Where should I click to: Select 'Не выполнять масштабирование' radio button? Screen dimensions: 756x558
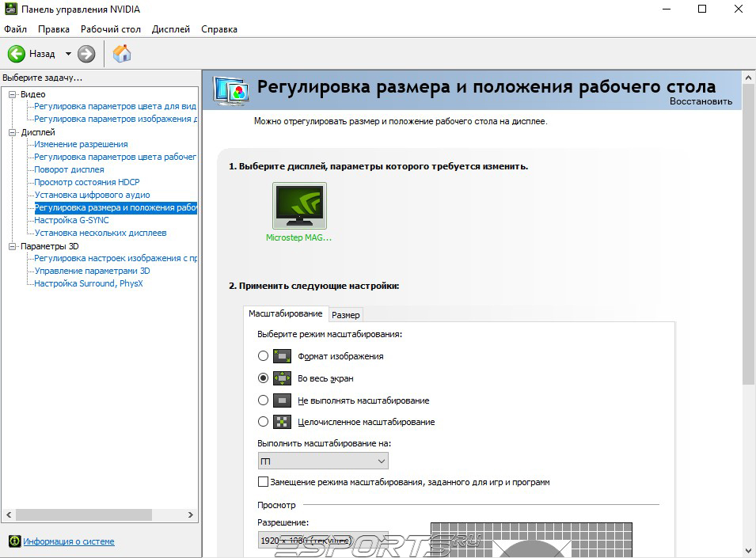tap(263, 400)
